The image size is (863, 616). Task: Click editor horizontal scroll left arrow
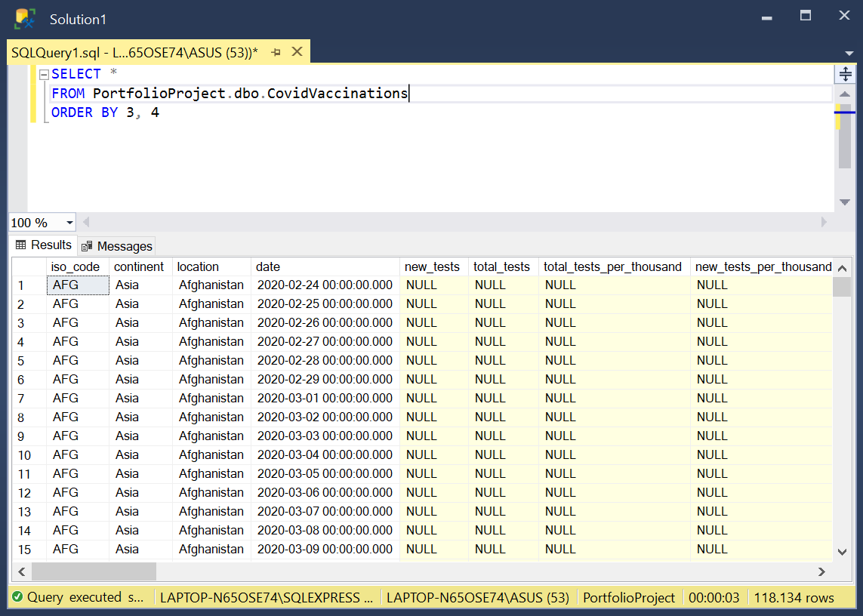click(86, 222)
